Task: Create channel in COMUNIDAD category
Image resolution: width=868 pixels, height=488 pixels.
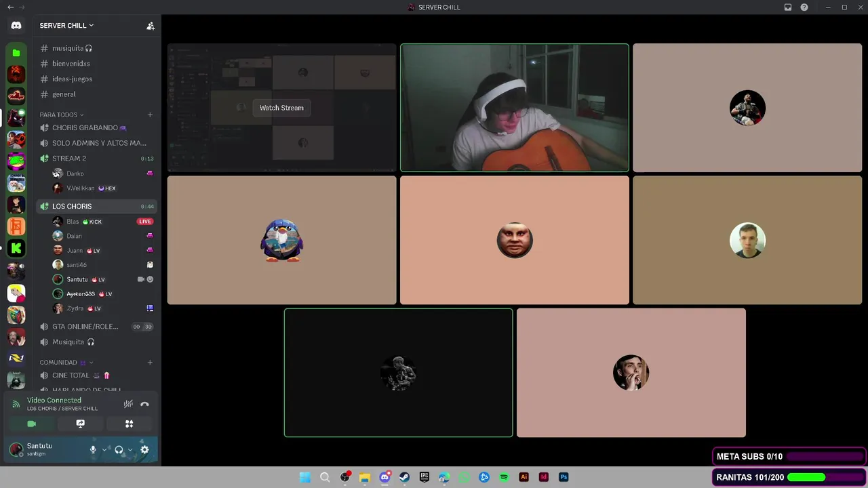Action: (150, 363)
